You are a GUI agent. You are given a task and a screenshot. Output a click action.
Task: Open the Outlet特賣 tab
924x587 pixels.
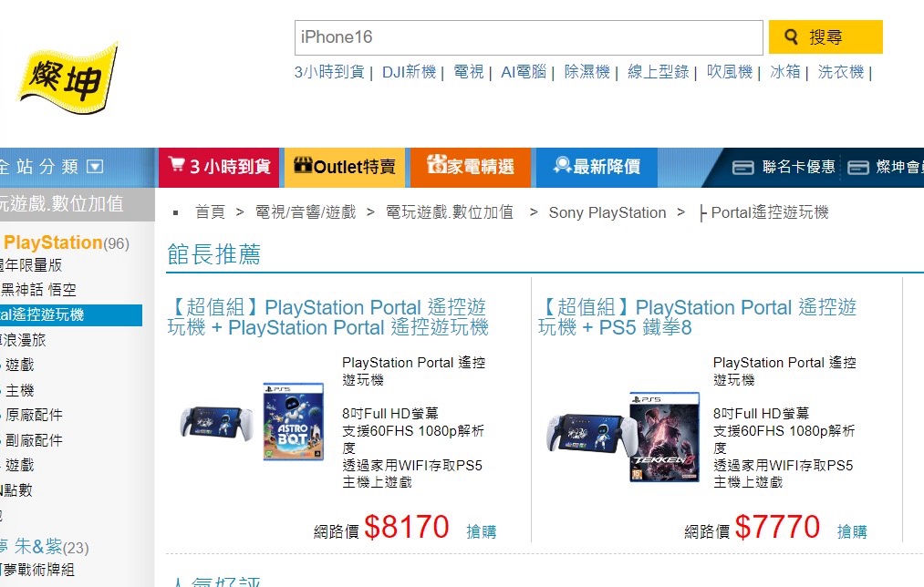pyautogui.click(x=345, y=167)
